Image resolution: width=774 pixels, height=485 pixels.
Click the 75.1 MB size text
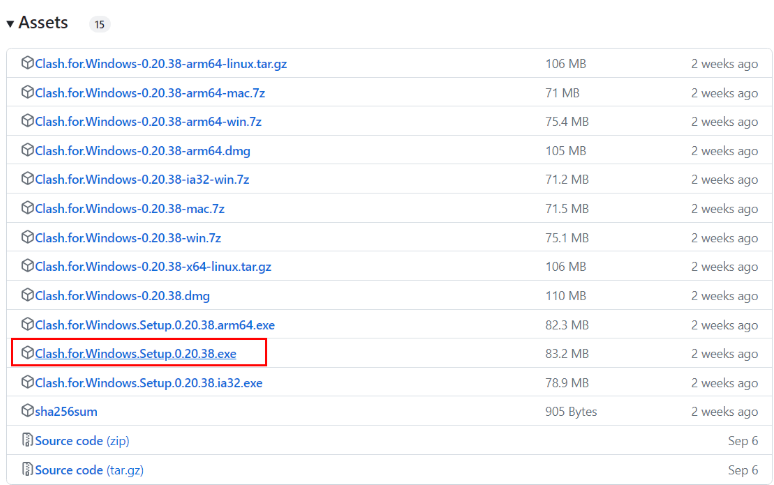click(x=567, y=237)
